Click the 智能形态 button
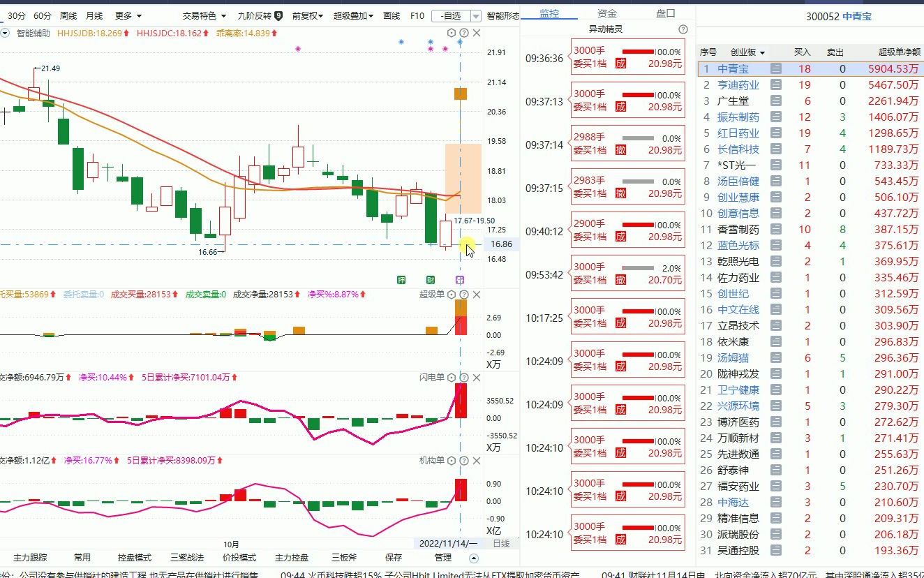This screenshot has width=924, height=578. point(503,15)
